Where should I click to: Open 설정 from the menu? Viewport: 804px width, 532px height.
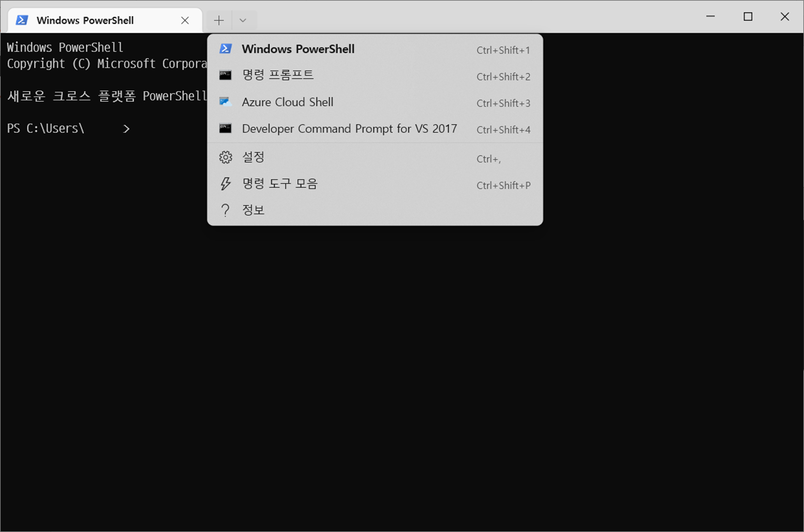coord(375,157)
